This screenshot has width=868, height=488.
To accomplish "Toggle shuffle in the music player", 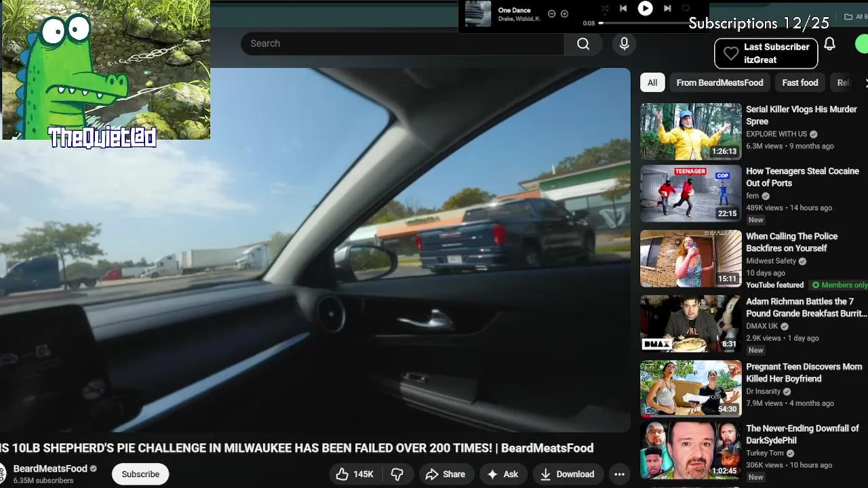I will (604, 9).
